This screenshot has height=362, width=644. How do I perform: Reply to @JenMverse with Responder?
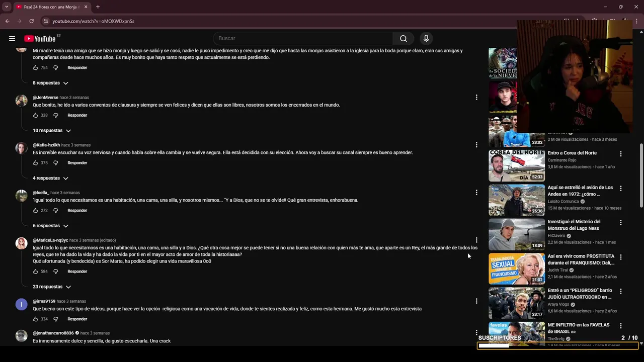coord(77,115)
